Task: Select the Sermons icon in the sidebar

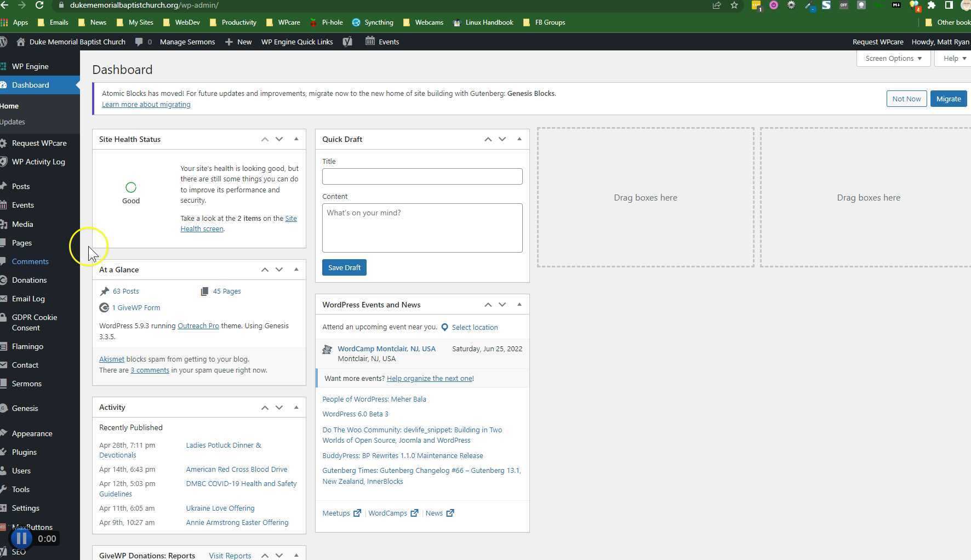Action: [x=4, y=384]
